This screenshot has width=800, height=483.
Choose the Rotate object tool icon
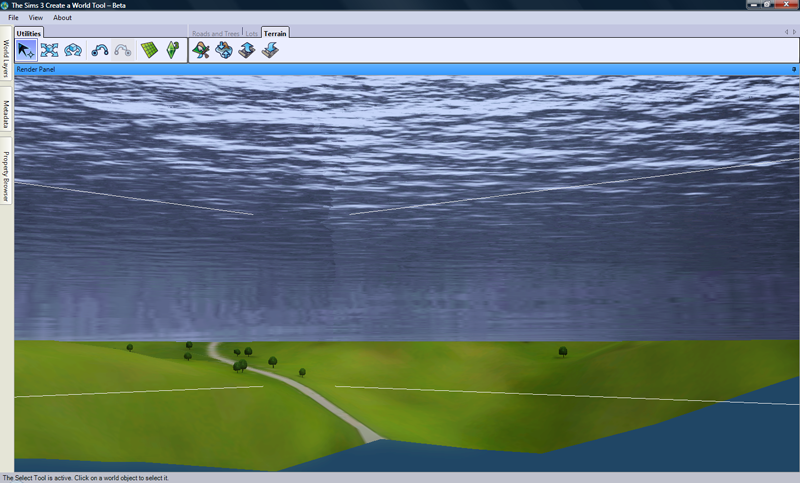pos(73,50)
